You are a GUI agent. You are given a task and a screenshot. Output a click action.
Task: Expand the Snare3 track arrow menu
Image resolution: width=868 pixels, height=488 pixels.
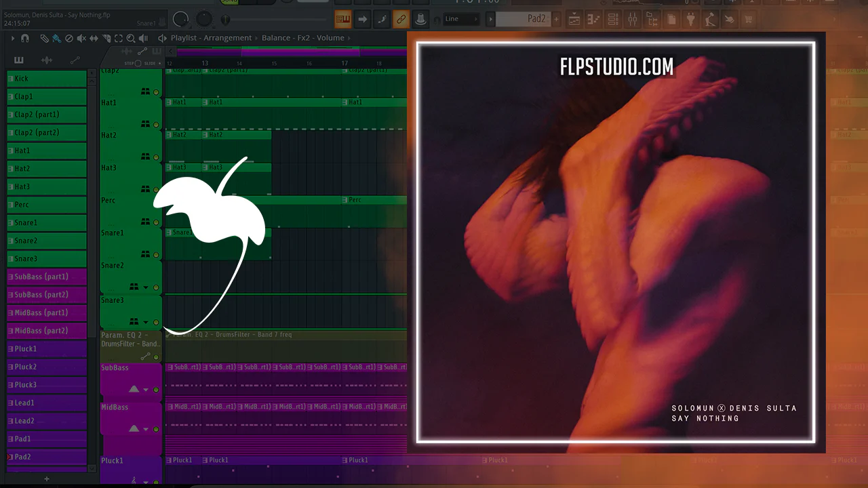pos(145,322)
